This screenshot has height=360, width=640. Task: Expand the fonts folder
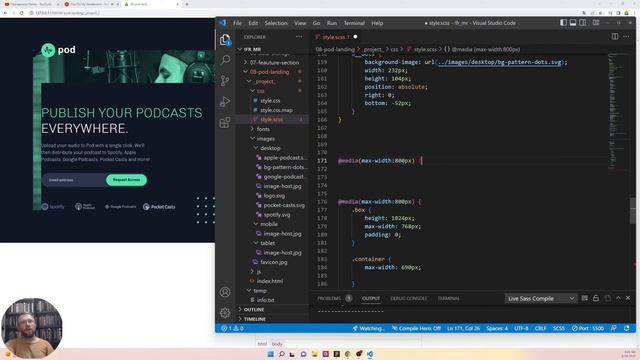click(271, 129)
